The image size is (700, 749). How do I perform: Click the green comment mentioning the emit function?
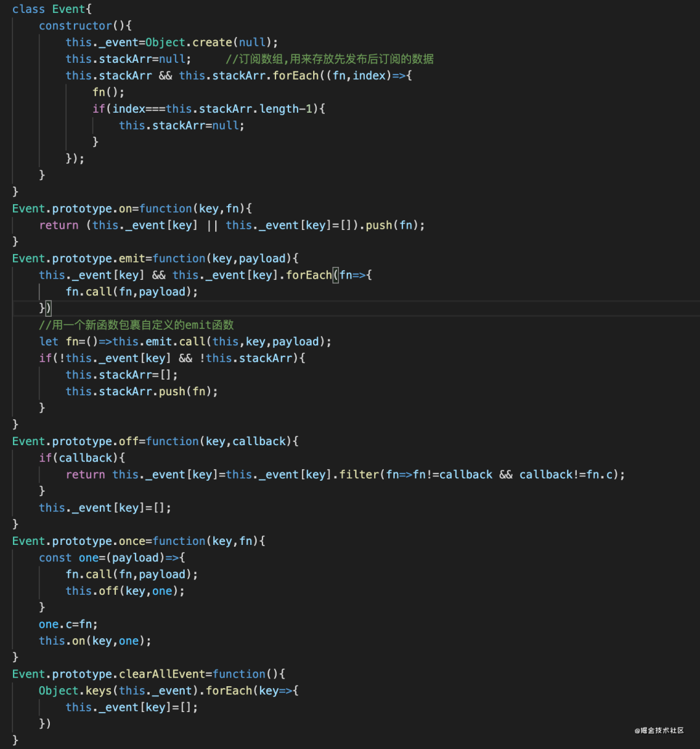click(x=136, y=325)
